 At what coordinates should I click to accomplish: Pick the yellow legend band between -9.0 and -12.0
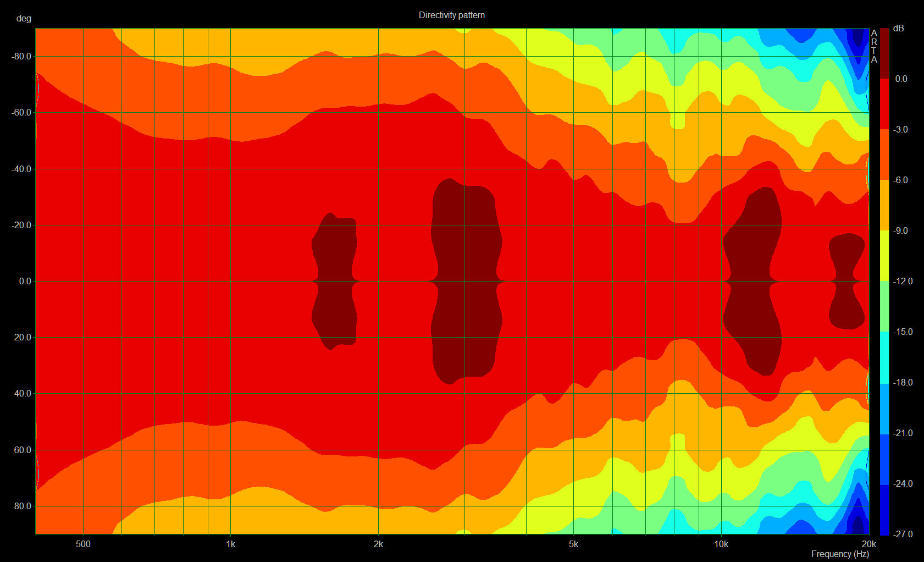pyautogui.click(x=884, y=256)
